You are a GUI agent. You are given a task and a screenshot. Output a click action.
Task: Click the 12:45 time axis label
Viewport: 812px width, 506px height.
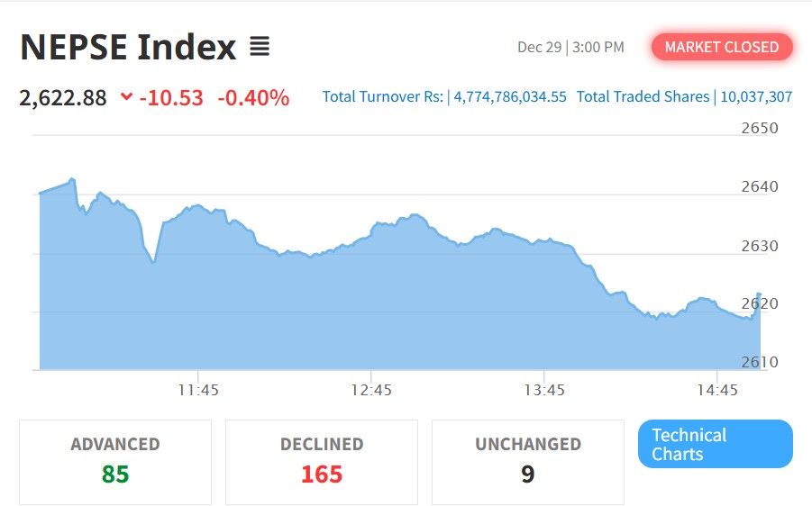371,390
